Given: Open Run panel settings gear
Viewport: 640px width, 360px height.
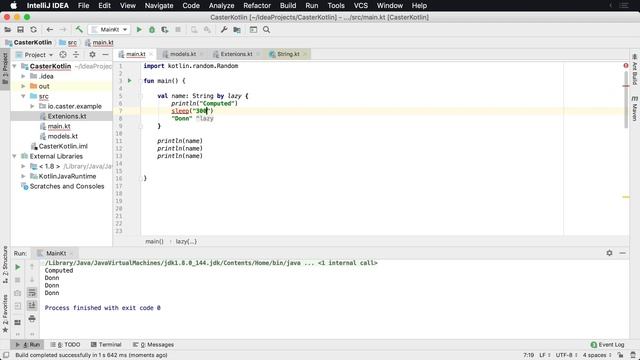Looking at the screenshot, I should (x=609, y=253).
